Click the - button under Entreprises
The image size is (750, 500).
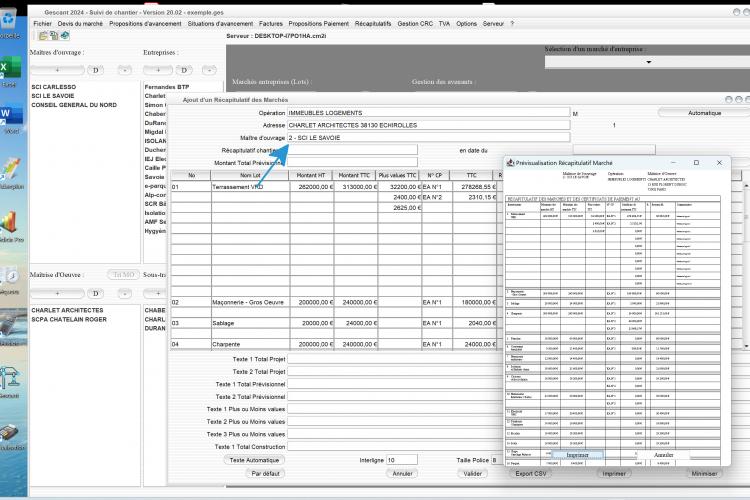tap(209, 70)
